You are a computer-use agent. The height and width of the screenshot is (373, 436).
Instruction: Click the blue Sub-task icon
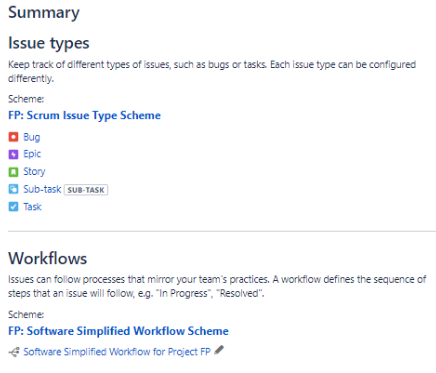click(13, 189)
